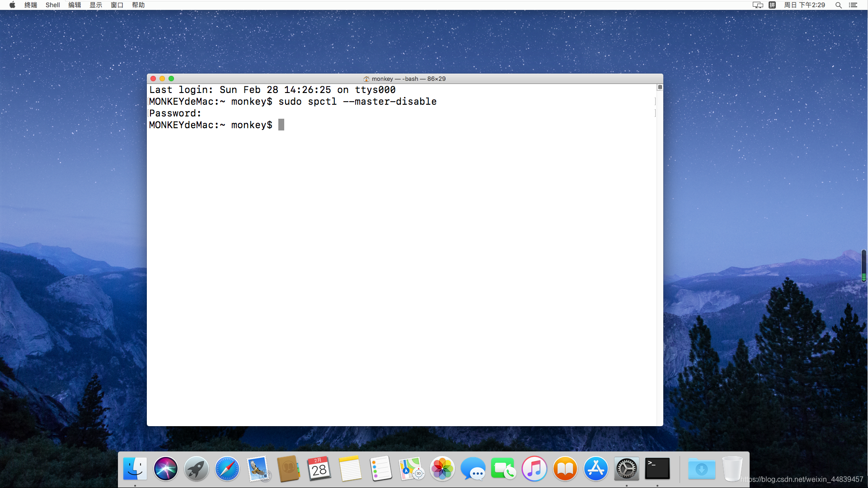
Task: Close the Terminal window with red button
Action: 153,79
